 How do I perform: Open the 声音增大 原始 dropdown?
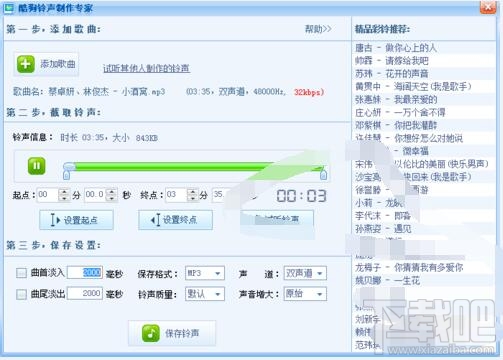pyautogui.click(x=305, y=294)
